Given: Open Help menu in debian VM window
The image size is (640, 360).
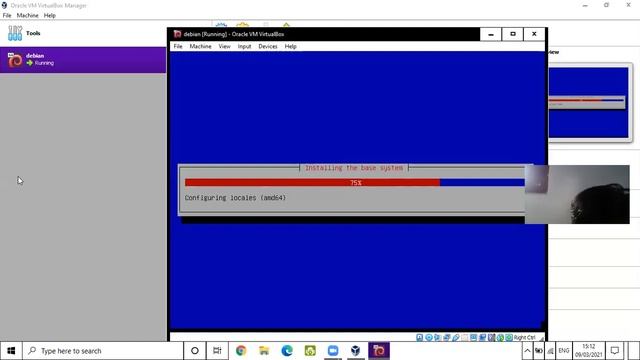Looking at the screenshot, I should tap(291, 47).
